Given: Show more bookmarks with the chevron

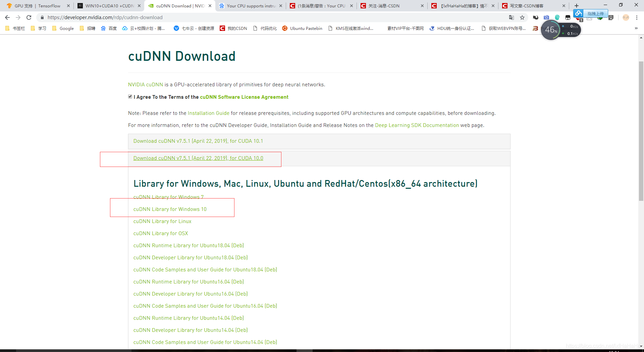Looking at the screenshot, I should [x=636, y=28].
